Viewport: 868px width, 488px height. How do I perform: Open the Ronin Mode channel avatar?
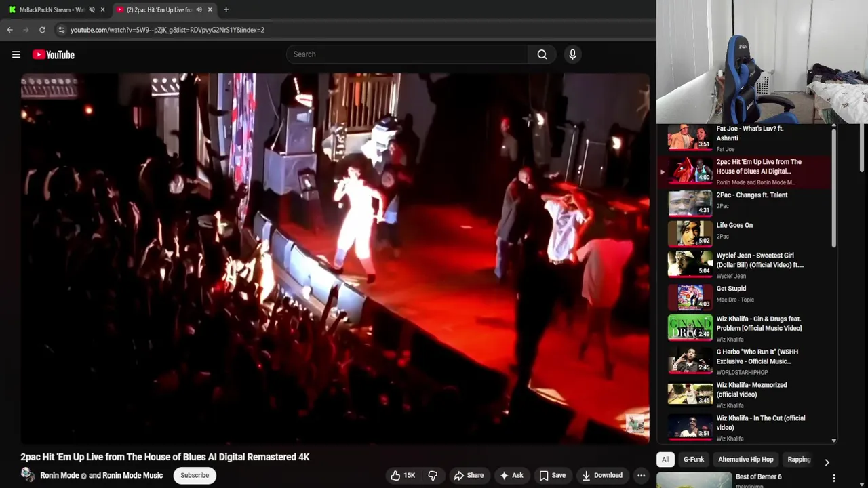[28, 474]
